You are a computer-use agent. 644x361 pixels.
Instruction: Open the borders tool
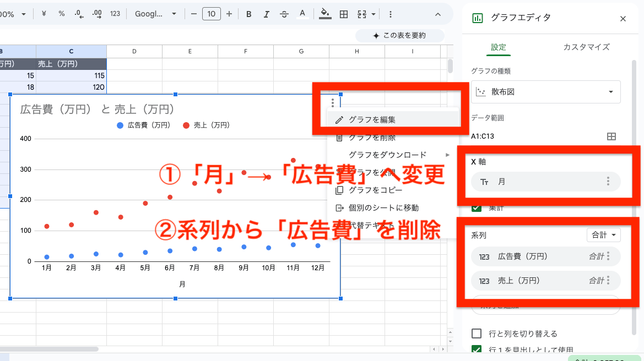point(344,14)
